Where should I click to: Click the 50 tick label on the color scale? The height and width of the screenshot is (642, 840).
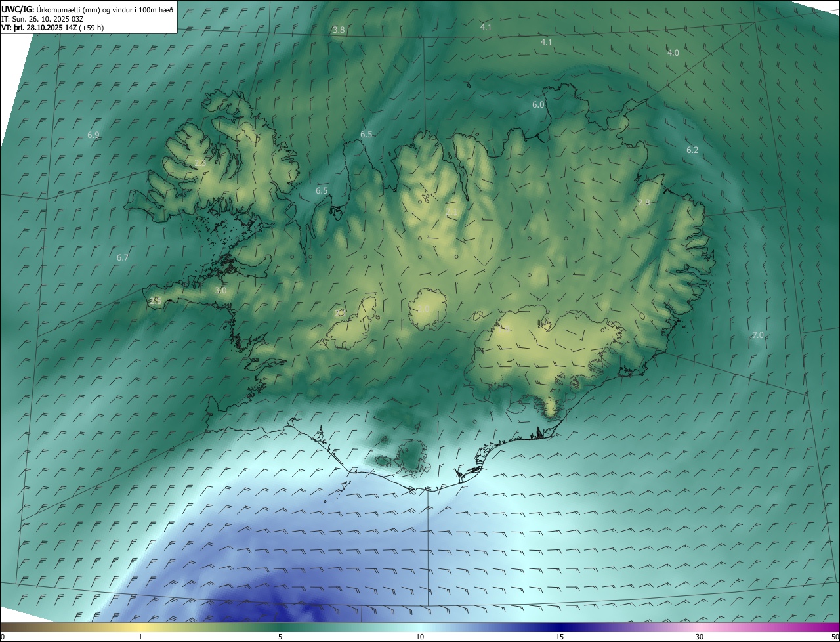tap(835, 637)
